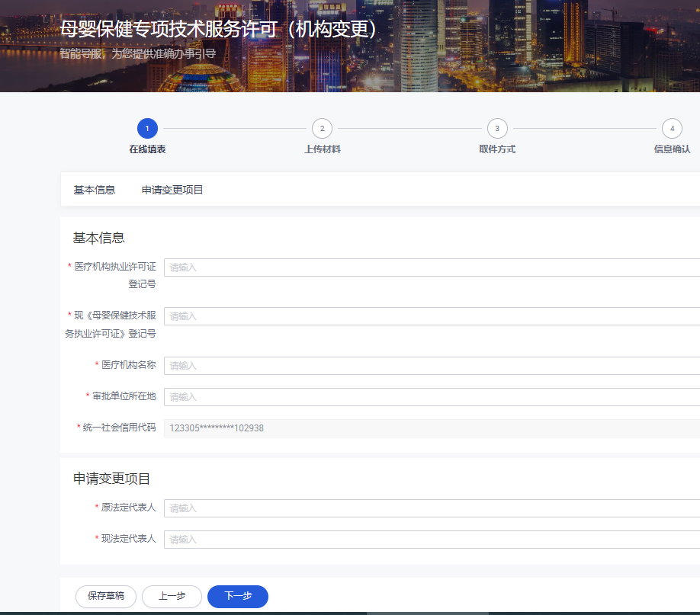Screen dimensions: 700x615
Task: Click the 信息确认 step label
Action: coord(673,149)
